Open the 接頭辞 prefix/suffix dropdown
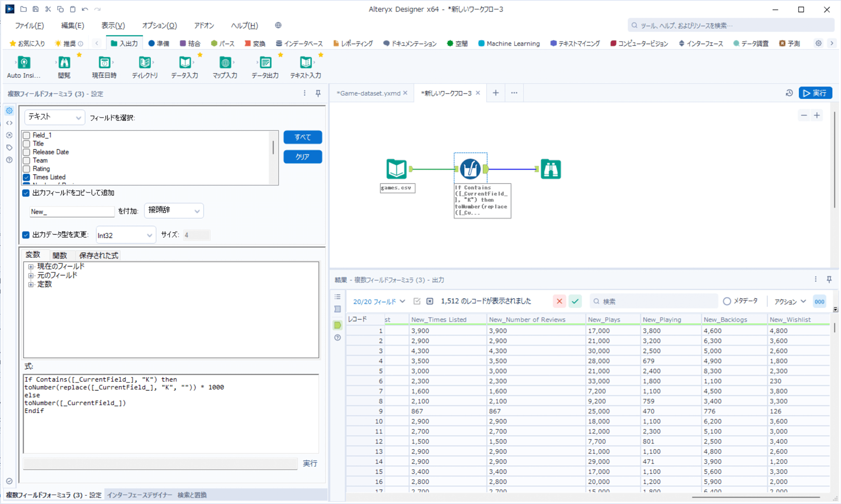 click(174, 211)
